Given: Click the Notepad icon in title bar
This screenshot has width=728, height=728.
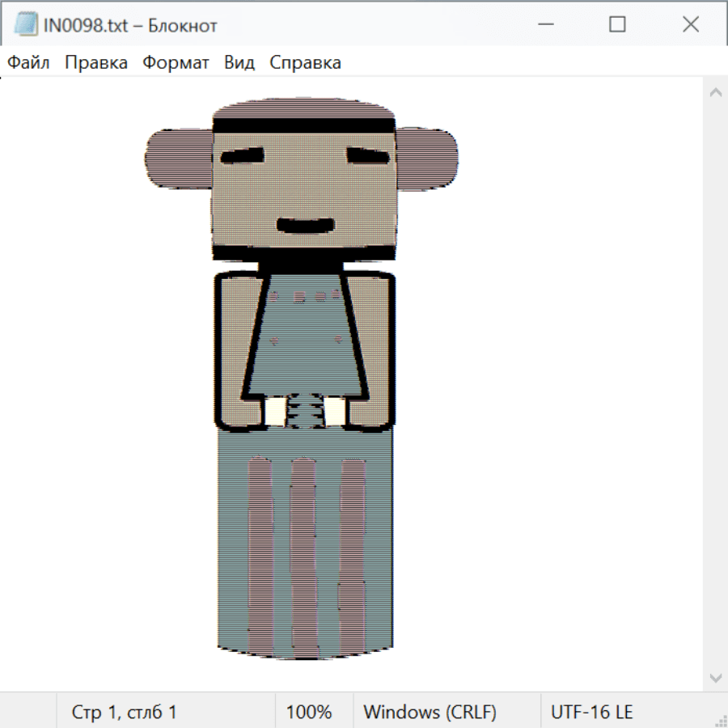Looking at the screenshot, I should pos(27,25).
